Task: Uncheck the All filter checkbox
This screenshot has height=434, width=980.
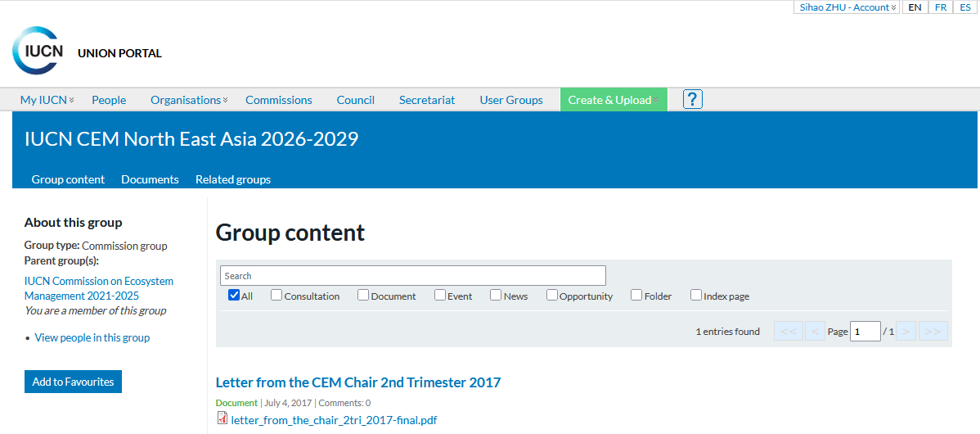Action: click(x=234, y=295)
